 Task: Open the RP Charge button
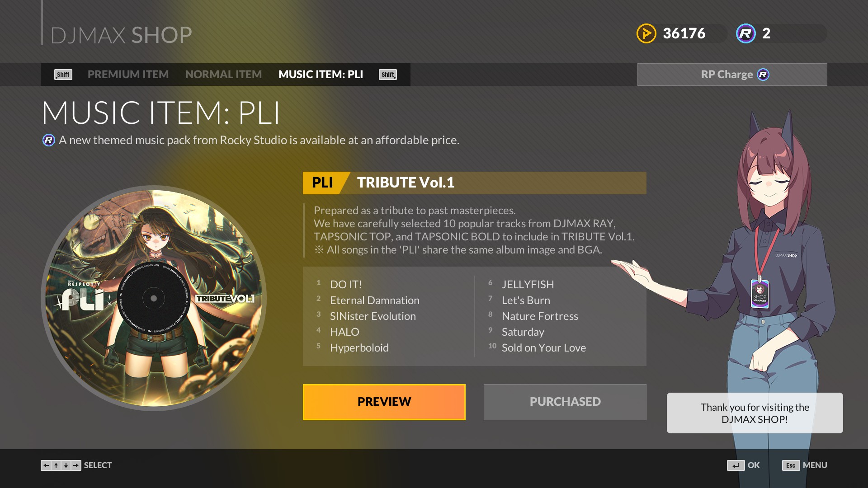[x=732, y=75]
